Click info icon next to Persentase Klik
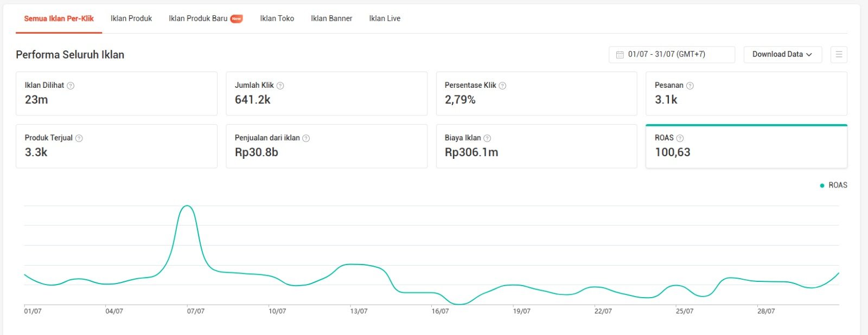 502,86
